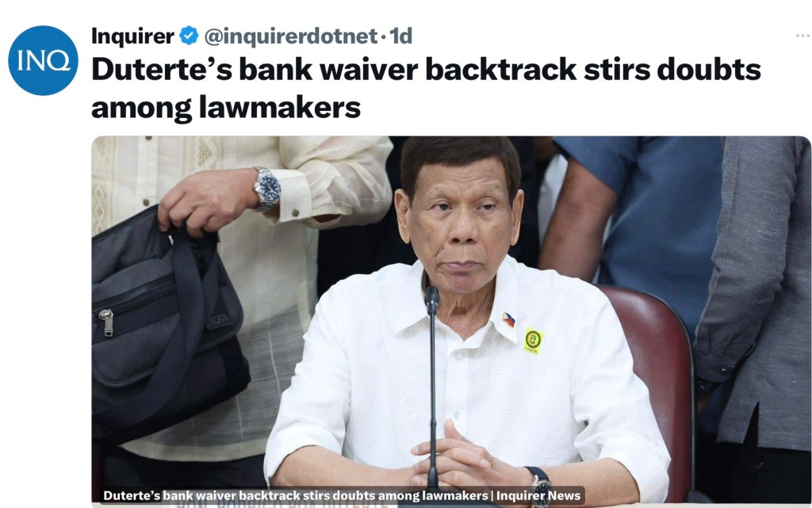
Task: Click the gray jacket on right edge
Action: tap(756, 290)
